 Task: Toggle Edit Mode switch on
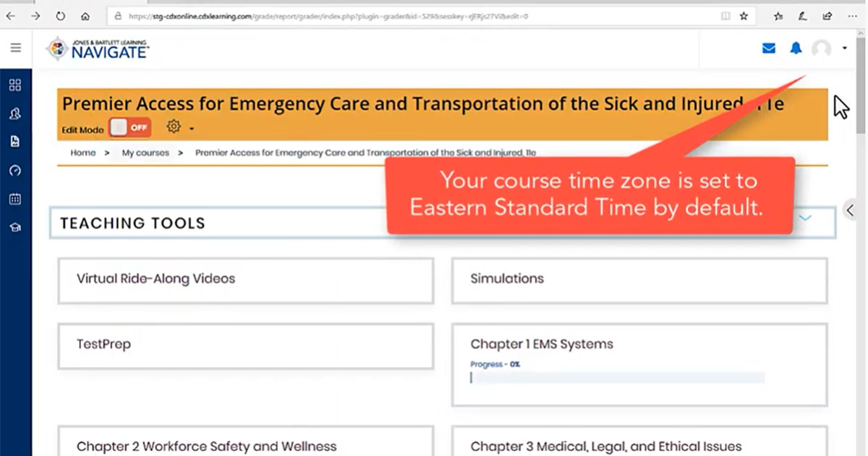(130, 127)
